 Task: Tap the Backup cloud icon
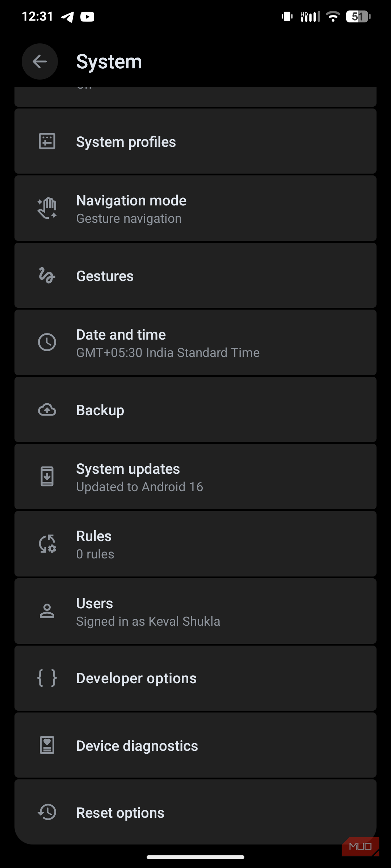47,410
